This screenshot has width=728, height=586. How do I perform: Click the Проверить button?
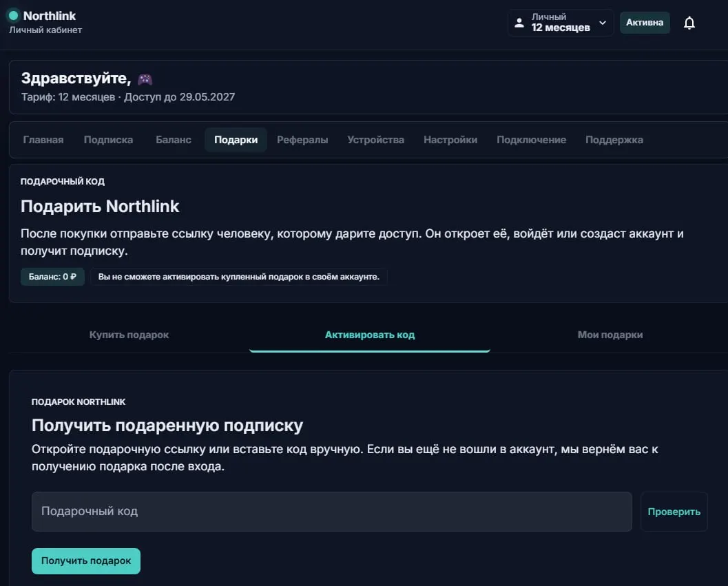tap(674, 511)
